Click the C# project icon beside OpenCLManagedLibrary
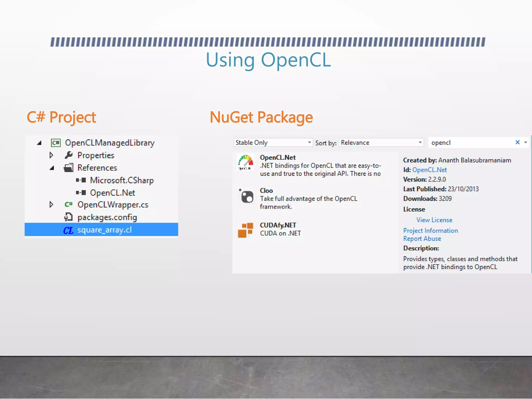This screenshot has height=399, width=532. [x=56, y=143]
